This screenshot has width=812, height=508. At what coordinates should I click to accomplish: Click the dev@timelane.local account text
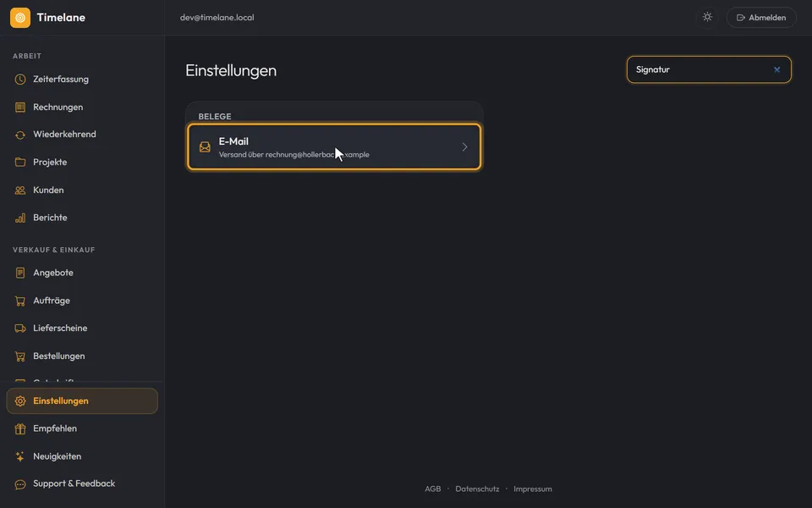coord(217,18)
